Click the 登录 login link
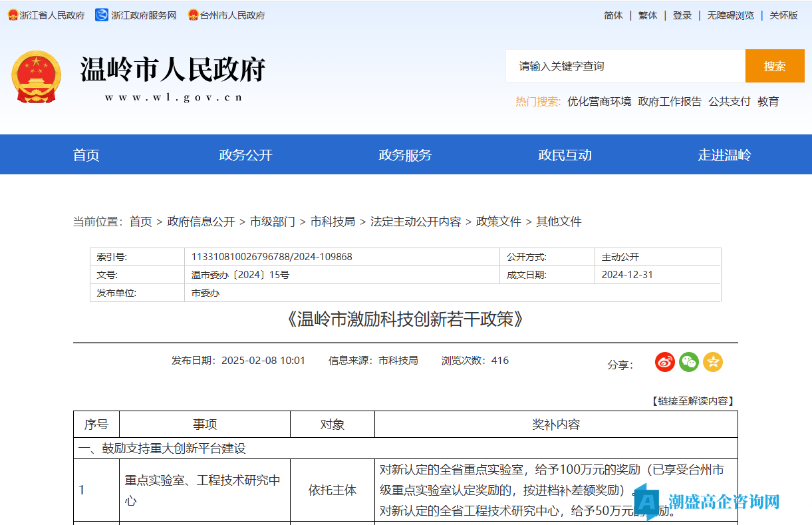Viewport: 812px width, 525px height. [682, 15]
